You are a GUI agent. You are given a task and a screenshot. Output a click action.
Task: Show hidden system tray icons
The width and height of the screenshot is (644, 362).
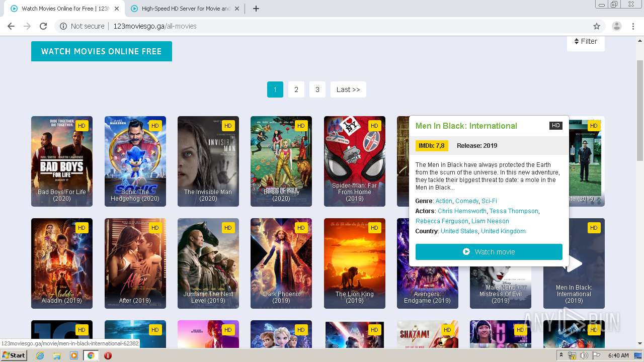pos(561,355)
